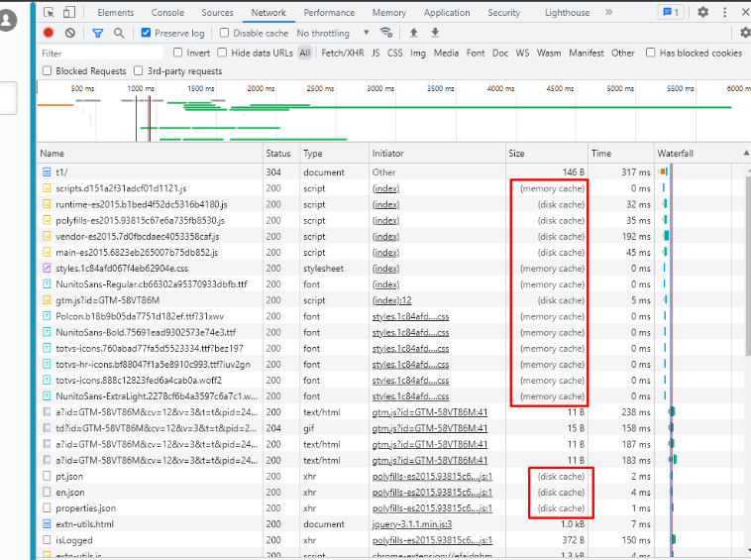
Task: Open network conditions wifi icon
Action: (x=386, y=33)
